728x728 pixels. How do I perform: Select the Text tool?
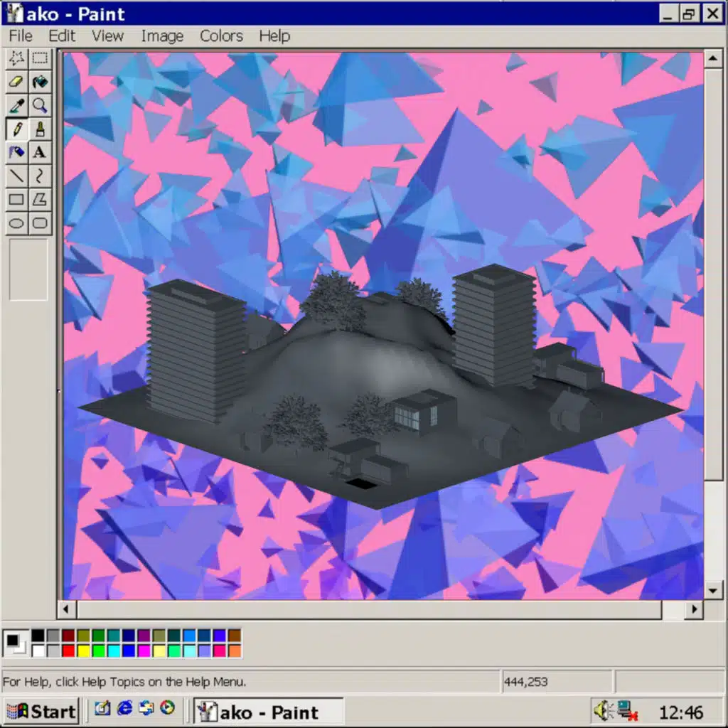pos(40,152)
